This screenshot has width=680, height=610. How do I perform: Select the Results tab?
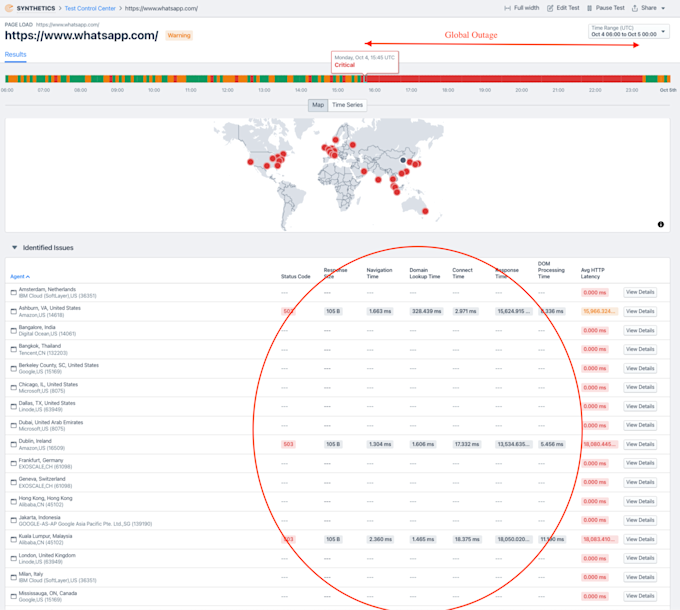tap(16, 54)
